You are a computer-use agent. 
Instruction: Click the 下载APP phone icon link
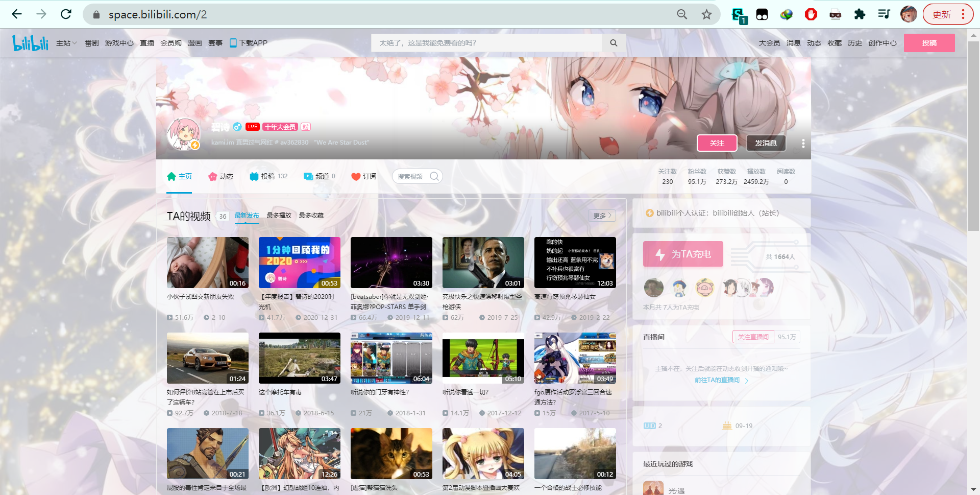tap(249, 43)
